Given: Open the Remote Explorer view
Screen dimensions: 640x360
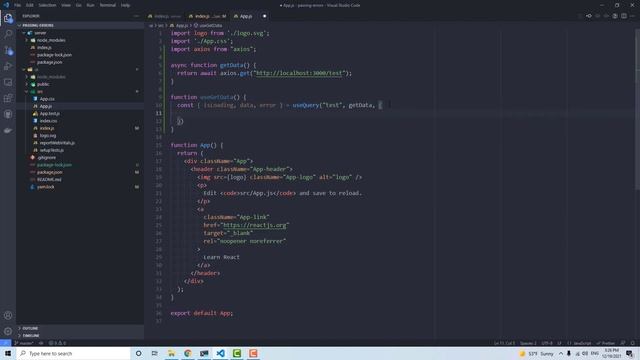Looking at the screenshot, I should pyautogui.click(x=8, y=82).
